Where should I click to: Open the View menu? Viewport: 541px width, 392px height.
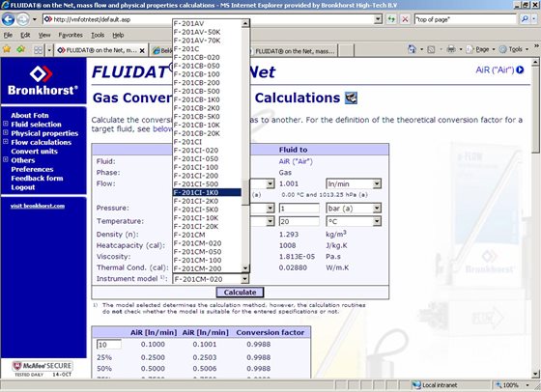(x=44, y=35)
